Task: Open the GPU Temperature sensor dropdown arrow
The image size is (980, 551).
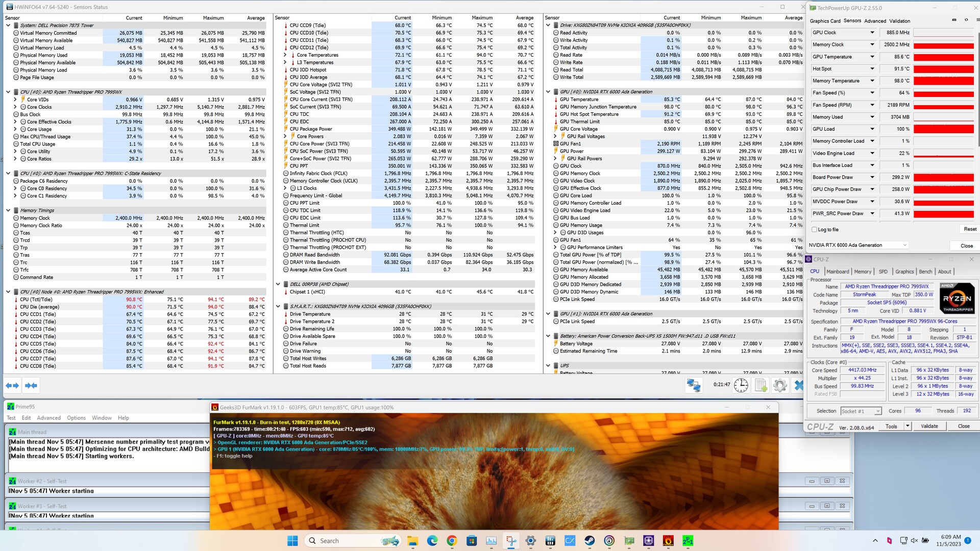Action: 872,57
